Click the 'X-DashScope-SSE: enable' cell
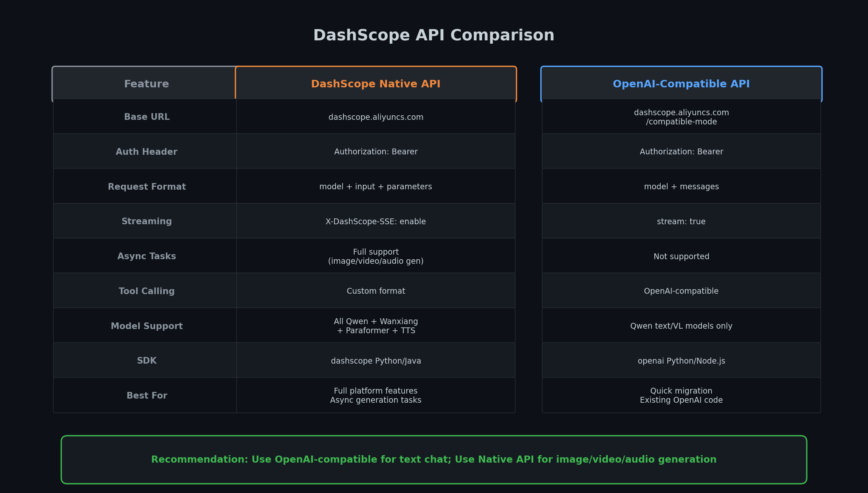This screenshot has width=868, height=493. coord(376,222)
